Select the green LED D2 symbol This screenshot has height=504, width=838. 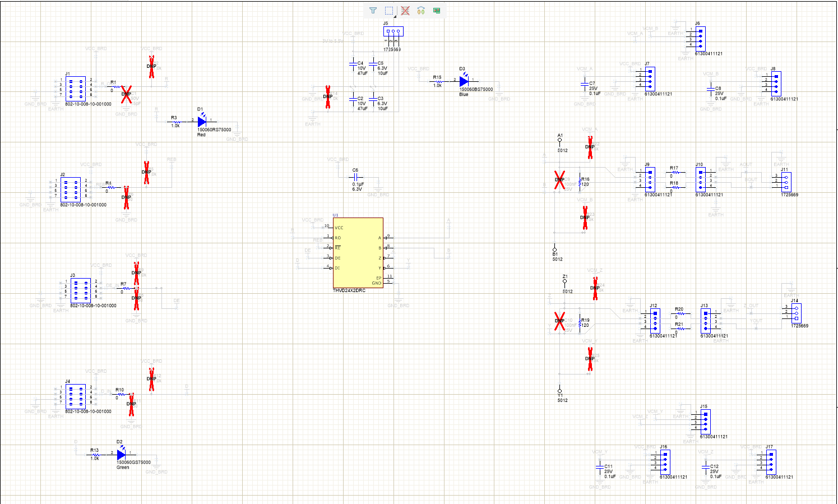(122, 454)
